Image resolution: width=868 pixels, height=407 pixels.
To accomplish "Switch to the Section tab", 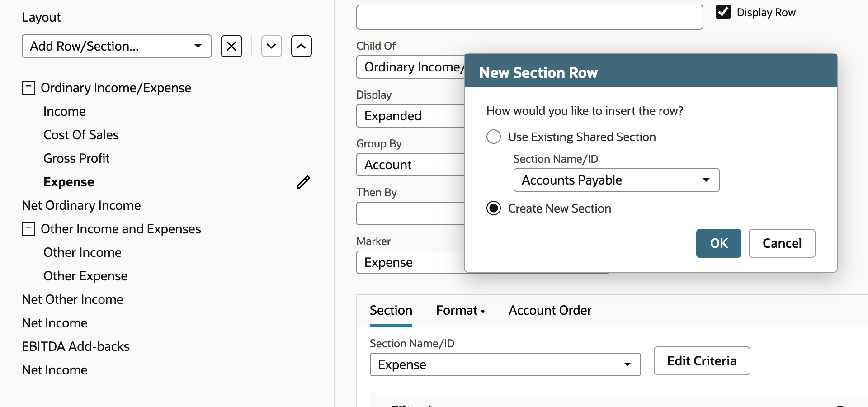I will coord(391,310).
